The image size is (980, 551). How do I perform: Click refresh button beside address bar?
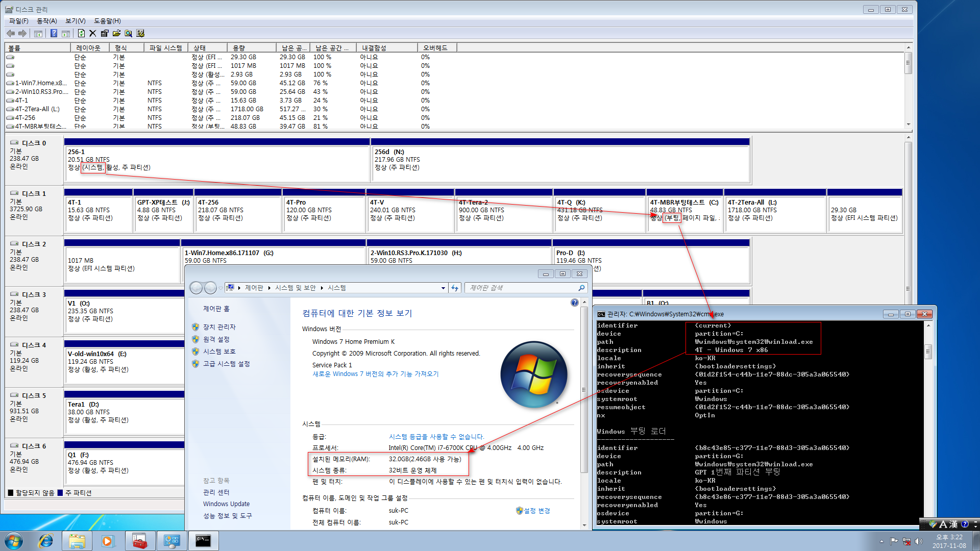click(455, 288)
